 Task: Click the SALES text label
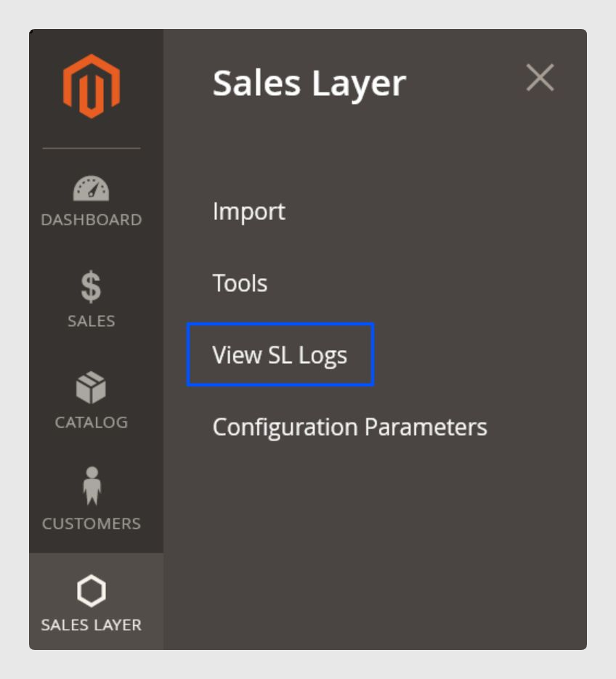pos(92,321)
